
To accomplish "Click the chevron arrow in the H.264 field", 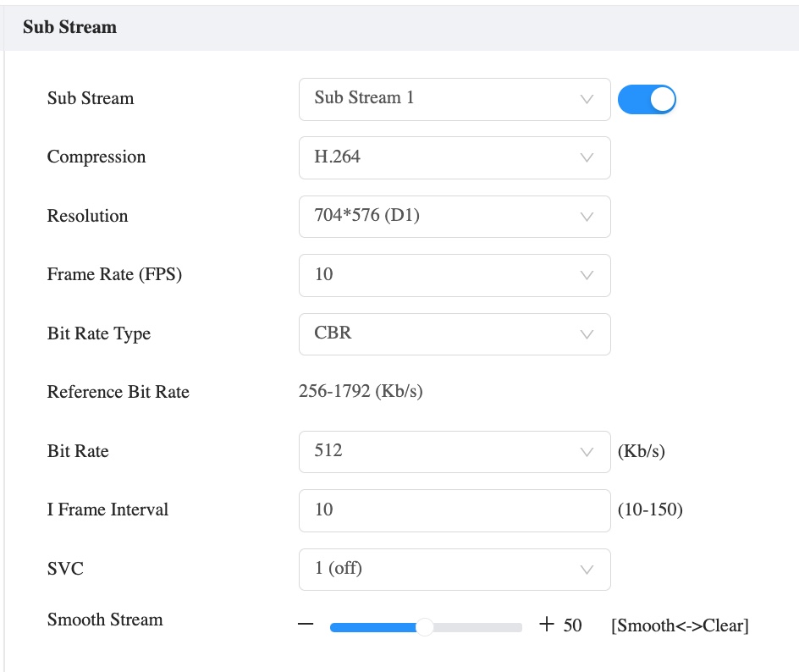I will (x=587, y=157).
